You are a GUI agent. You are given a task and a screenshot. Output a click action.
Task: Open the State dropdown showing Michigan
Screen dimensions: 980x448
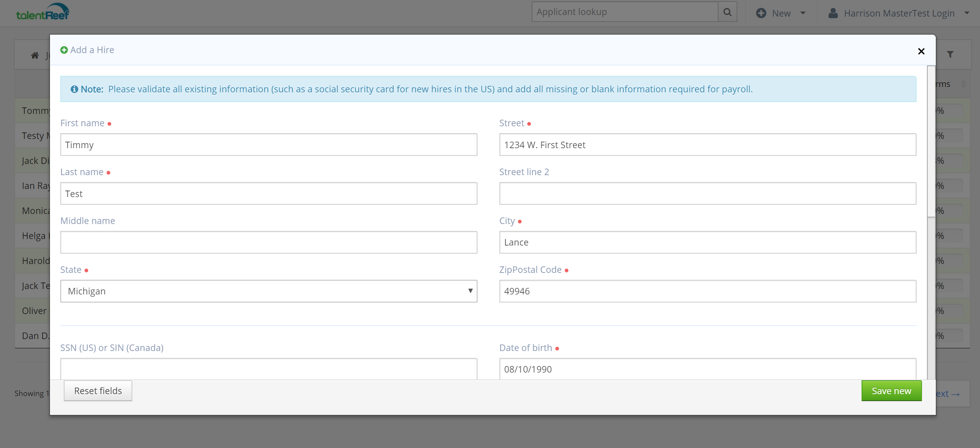pyautogui.click(x=268, y=291)
